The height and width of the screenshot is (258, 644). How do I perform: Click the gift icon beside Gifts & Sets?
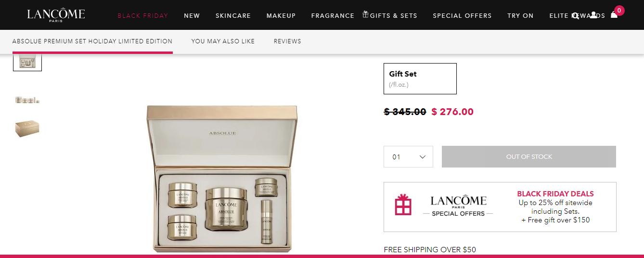(x=366, y=14)
